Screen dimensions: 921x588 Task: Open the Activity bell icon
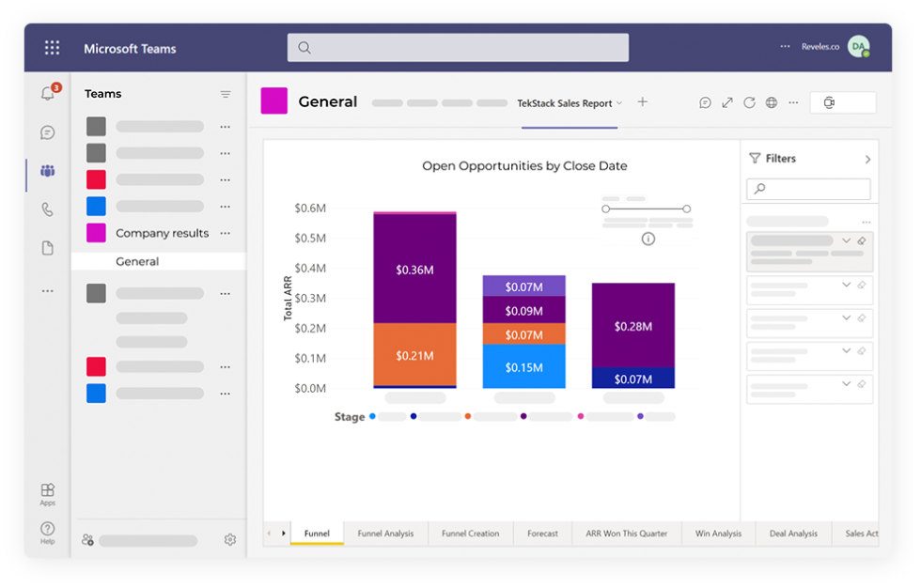click(47, 94)
